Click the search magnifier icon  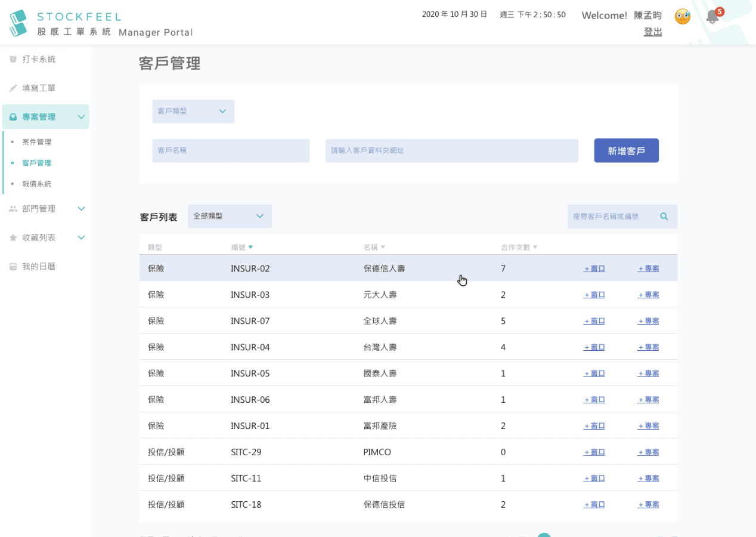click(664, 217)
